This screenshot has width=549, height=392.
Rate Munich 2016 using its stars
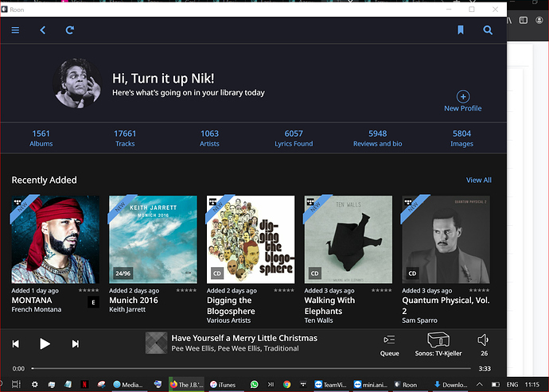coord(186,290)
